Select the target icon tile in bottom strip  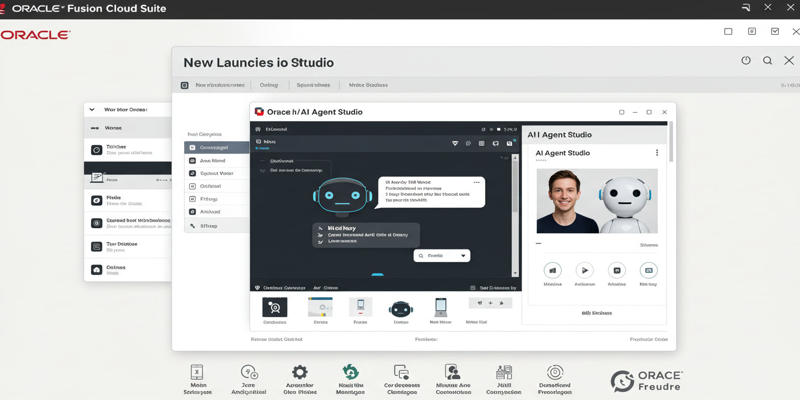[274, 308]
